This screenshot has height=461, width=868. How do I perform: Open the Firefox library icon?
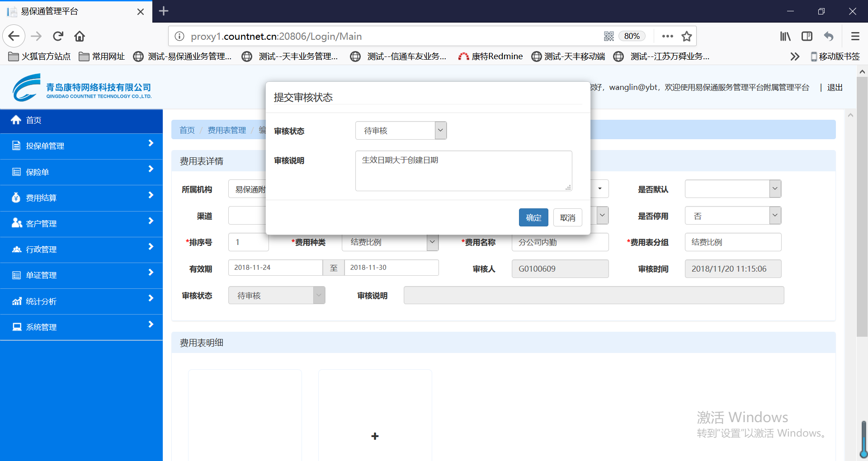click(x=785, y=36)
